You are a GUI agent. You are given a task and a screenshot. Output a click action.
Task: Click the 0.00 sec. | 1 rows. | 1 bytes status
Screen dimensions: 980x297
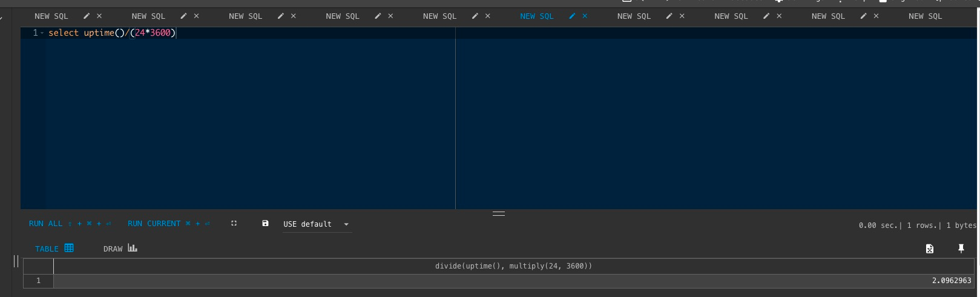click(x=917, y=225)
